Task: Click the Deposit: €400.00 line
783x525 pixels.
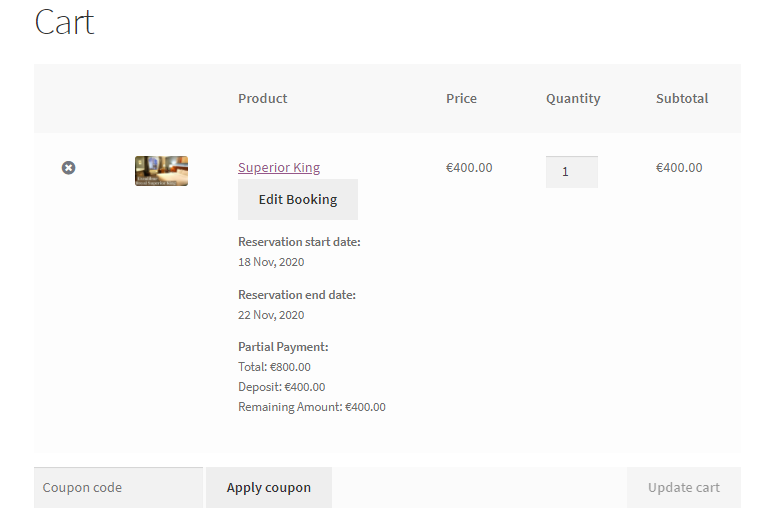Action: pos(281,387)
